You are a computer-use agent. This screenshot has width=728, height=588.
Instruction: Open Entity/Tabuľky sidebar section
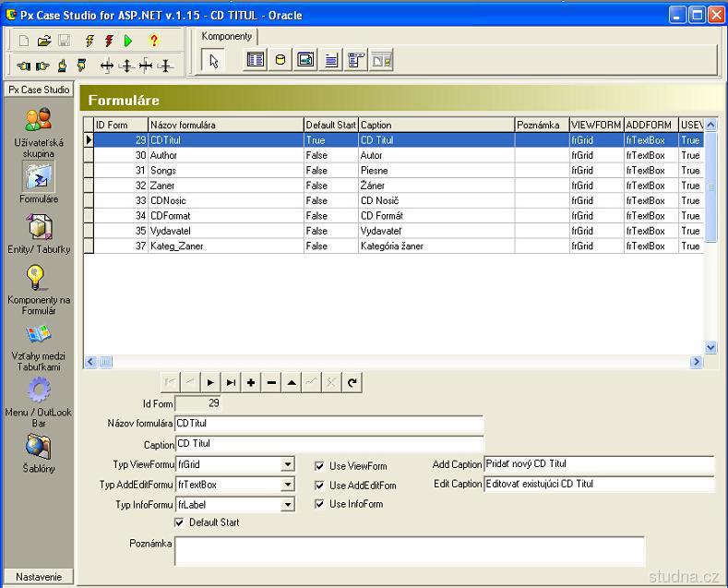[38, 234]
